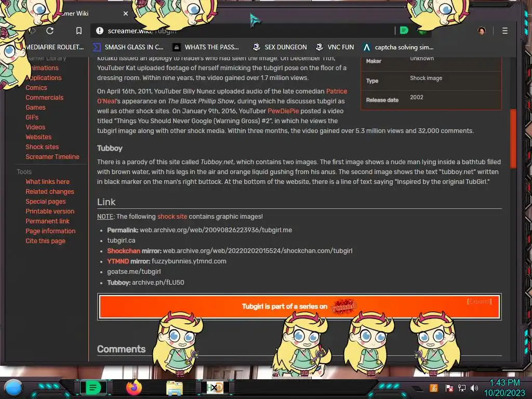Viewport: 532px width, 399px height.
Task: Click the VNC FUN bookmark favicon
Action: click(x=320, y=47)
